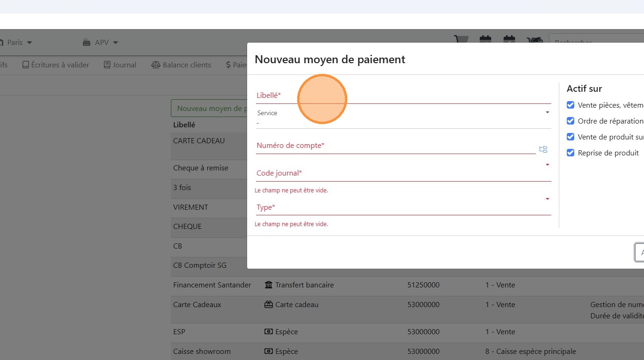
Task: Click the account tree icon beside Numéro de compte
Action: 543,149
